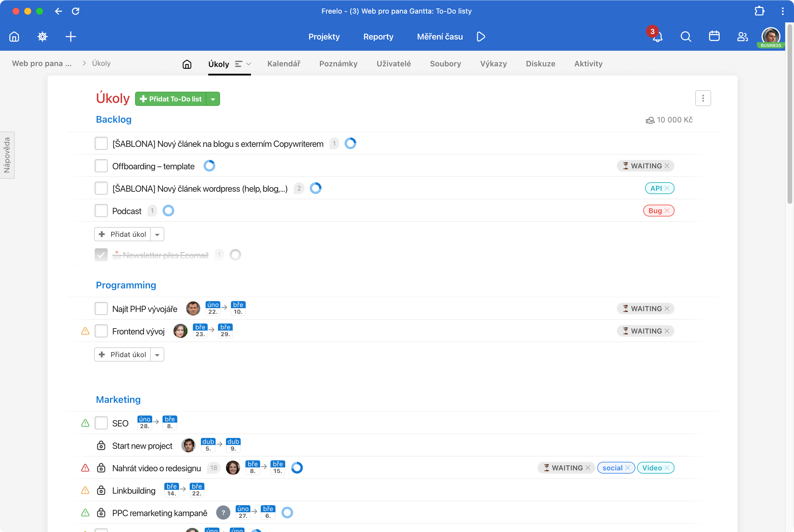
Task: Click the lock icon of PPC remarketing kampaně
Action: point(101,513)
